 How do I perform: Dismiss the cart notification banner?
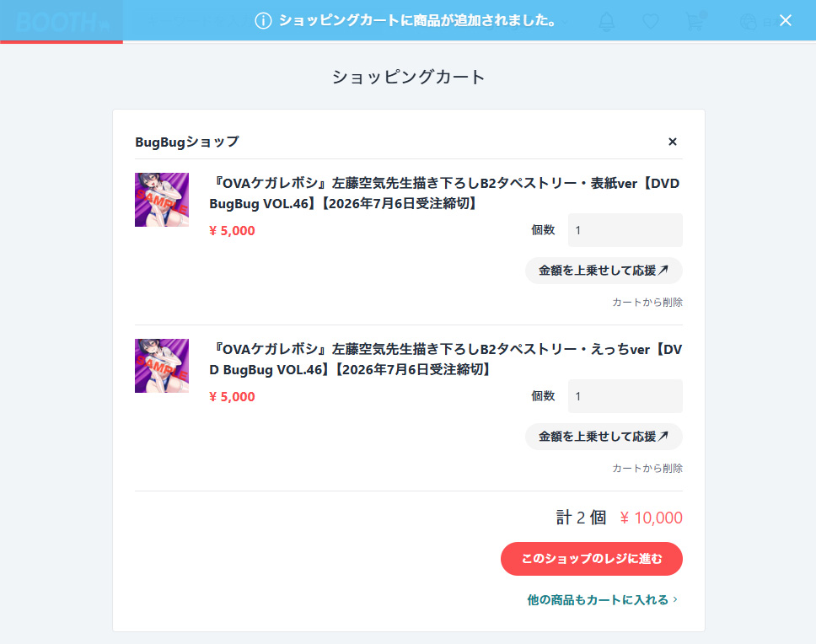pos(785,20)
